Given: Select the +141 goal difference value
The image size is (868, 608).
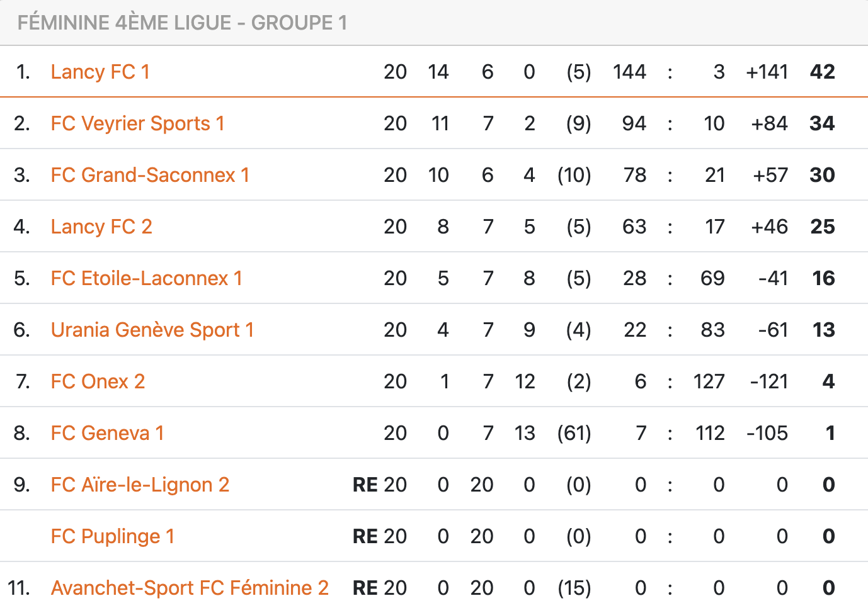Looking at the screenshot, I should point(767,72).
